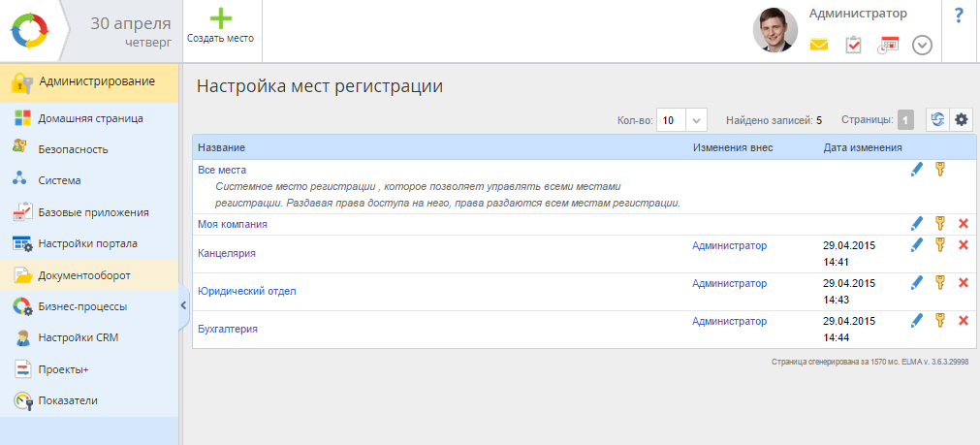The image size is (980, 445).
Task: Expand the user menu chevron under Администратор
Action: click(922, 46)
